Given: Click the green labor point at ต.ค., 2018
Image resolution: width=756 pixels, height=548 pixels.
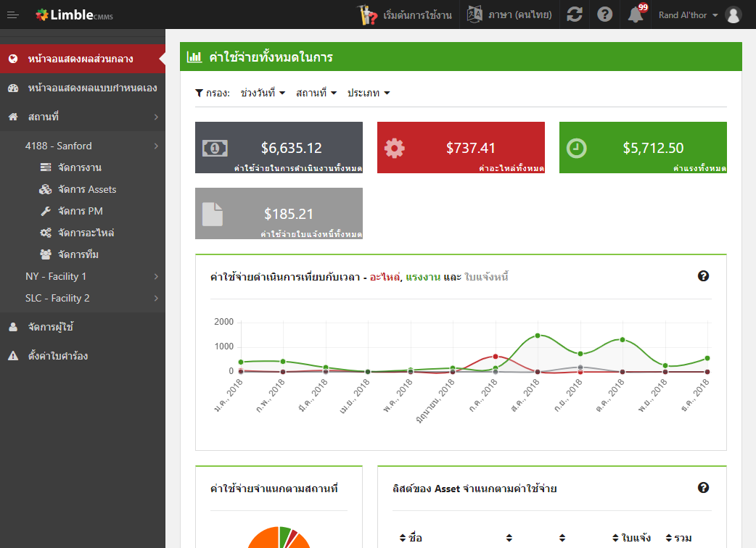Looking at the screenshot, I should tap(623, 339).
